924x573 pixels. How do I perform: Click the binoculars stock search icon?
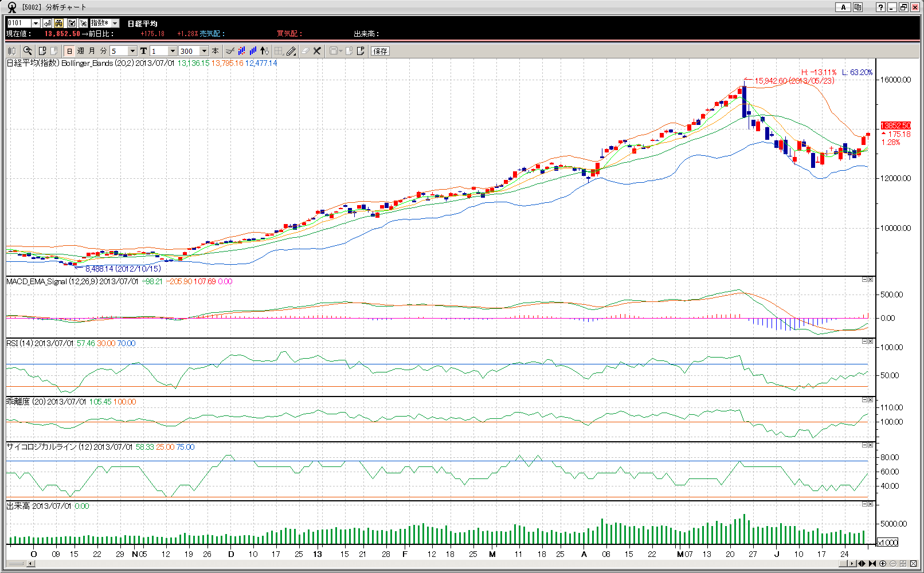click(x=59, y=23)
